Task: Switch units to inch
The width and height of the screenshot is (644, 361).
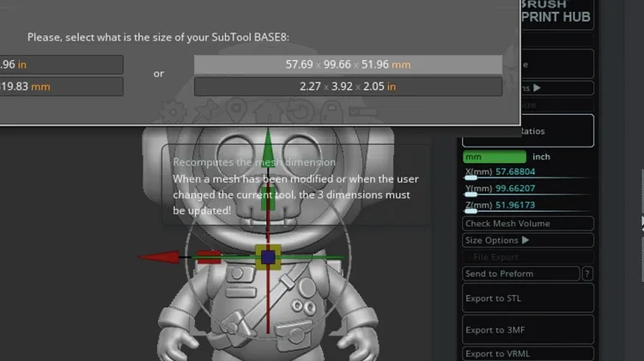Action: click(x=542, y=157)
